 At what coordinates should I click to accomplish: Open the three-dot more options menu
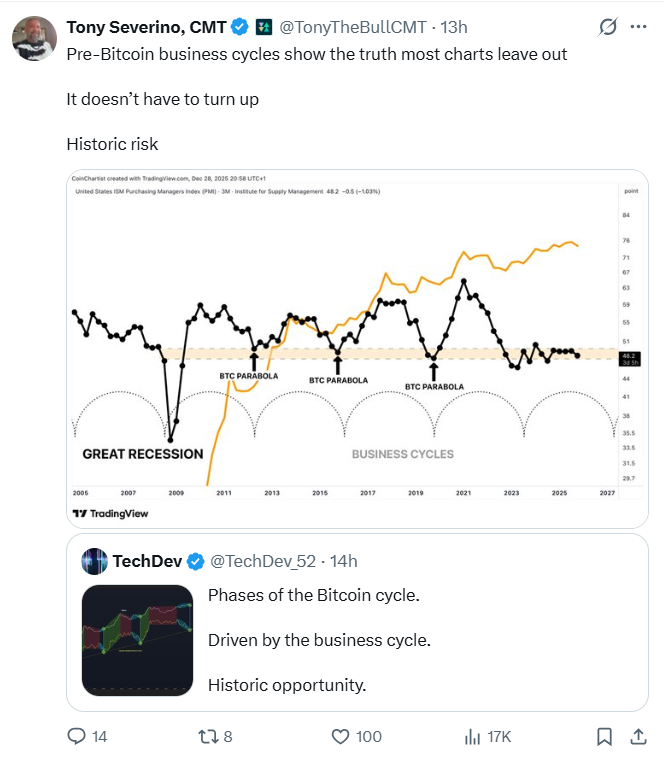click(x=638, y=27)
